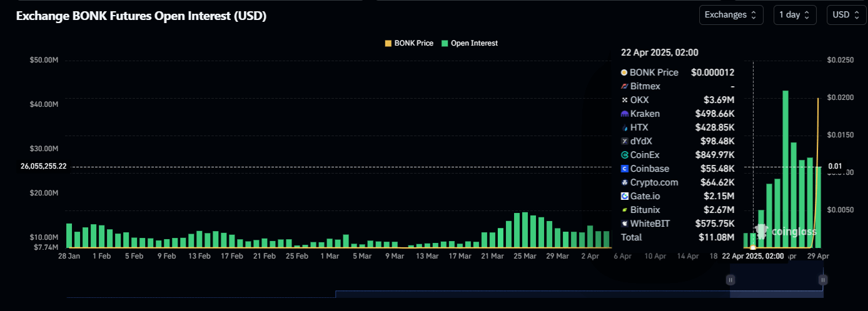Click the Crypto.com icon in the tooltip
868x311 pixels.
point(624,182)
